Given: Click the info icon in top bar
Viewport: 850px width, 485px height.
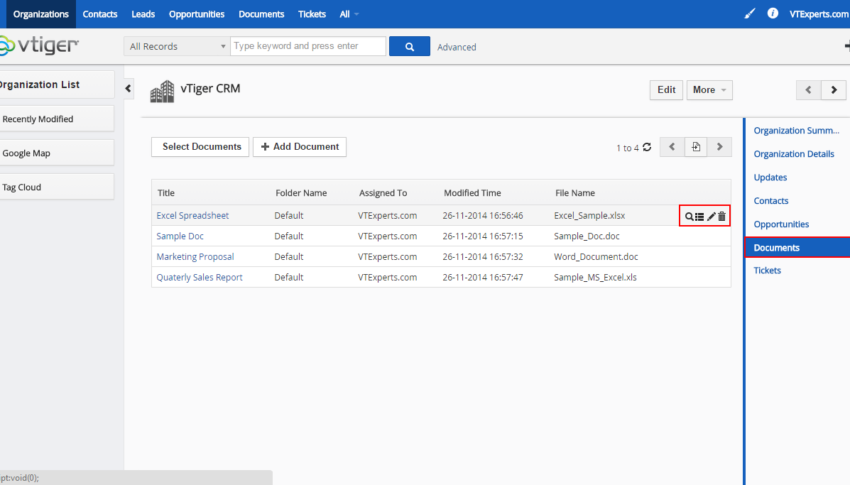Looking at the screenshot, I should click(772, 14).
